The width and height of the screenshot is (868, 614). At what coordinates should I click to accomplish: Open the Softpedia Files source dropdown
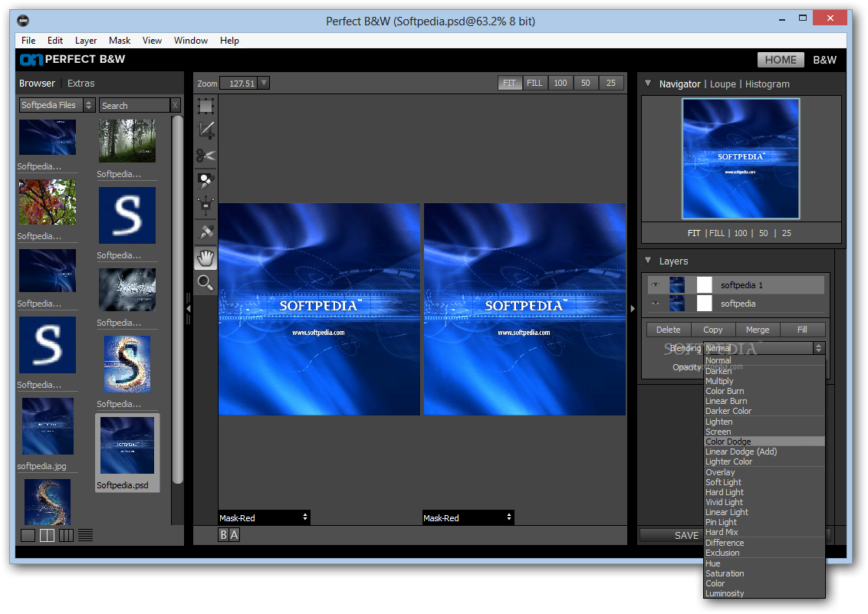(x=57, y=105)
